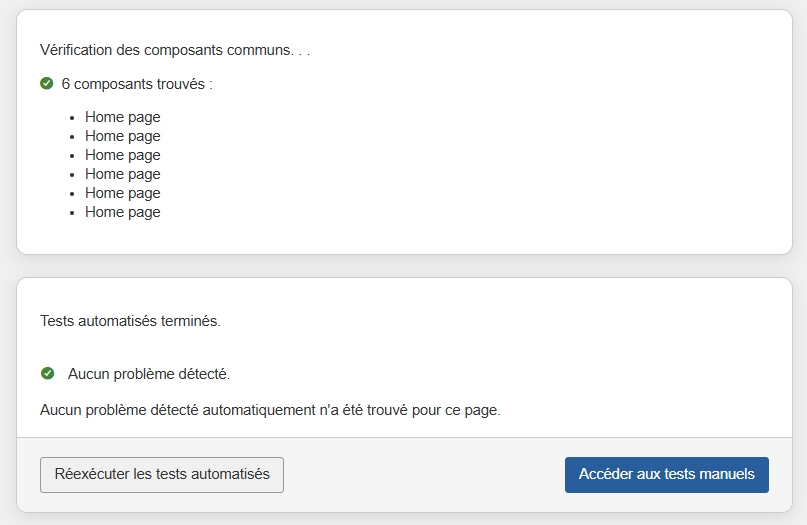This screenshot has width=807, height=525.
Task: Click green check icon next to 'Aucun problème détecté'
Action: (x=47, y=374)
